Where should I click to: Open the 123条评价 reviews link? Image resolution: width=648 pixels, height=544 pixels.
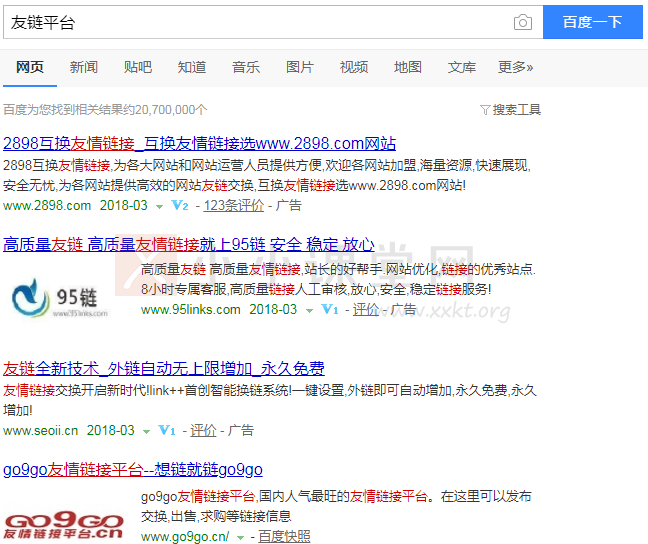point(234,205)
